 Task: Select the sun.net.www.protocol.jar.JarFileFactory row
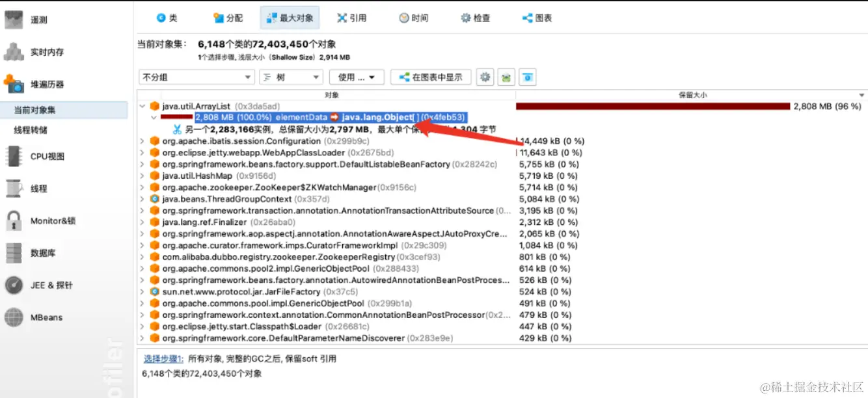tap(502, 292)
